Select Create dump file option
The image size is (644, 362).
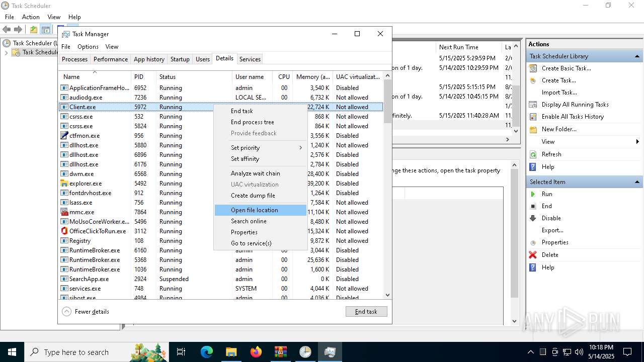(260, 196)
